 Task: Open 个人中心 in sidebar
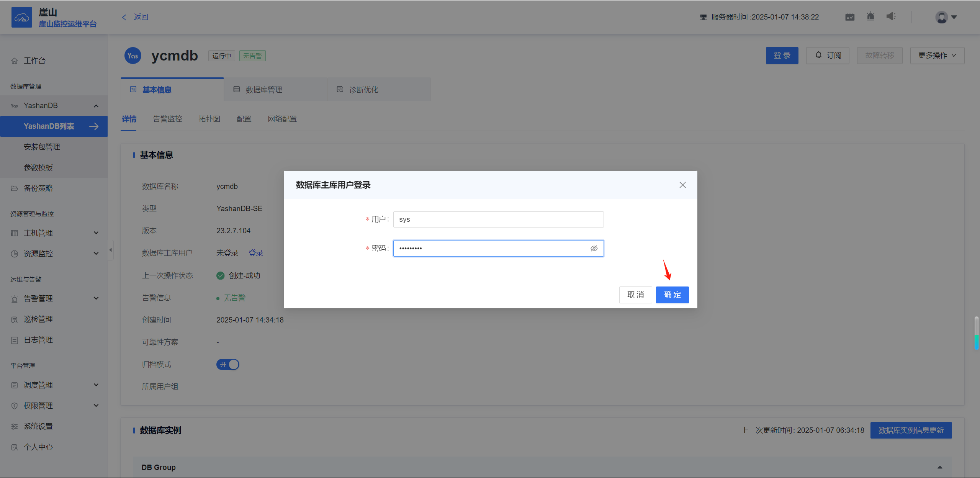[54, 447]
